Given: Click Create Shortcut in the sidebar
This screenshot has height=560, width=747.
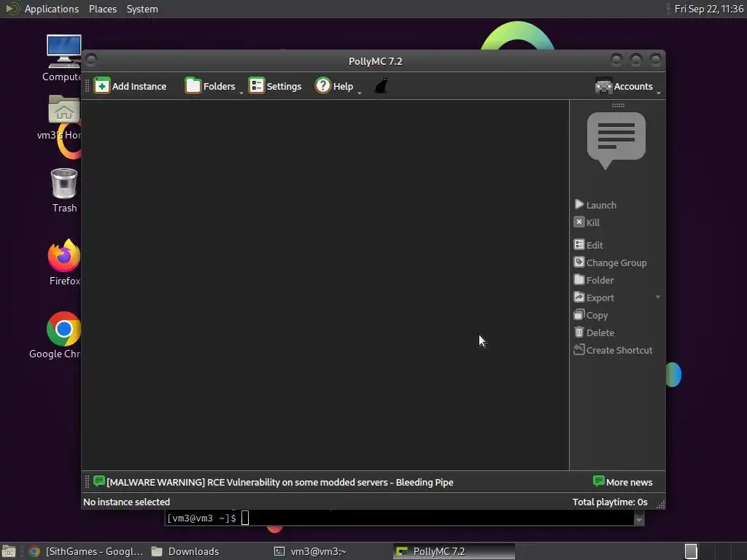Looking at the screenshot, I should [x=613, y=350].
